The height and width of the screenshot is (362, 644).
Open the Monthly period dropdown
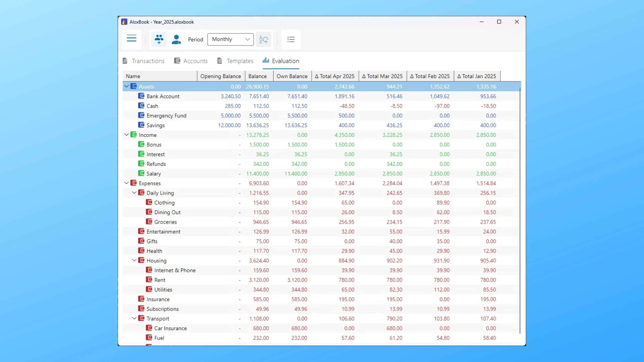pos(231,39)
